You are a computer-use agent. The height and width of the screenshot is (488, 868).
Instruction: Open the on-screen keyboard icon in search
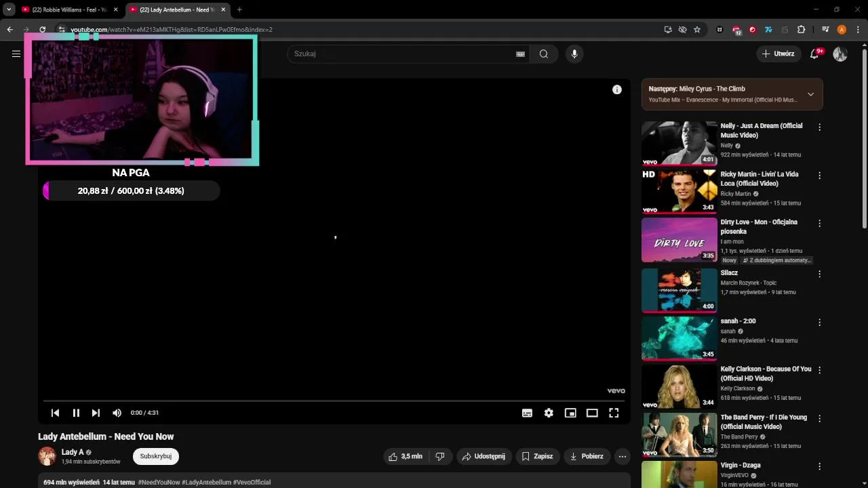(x=520, y=54)
